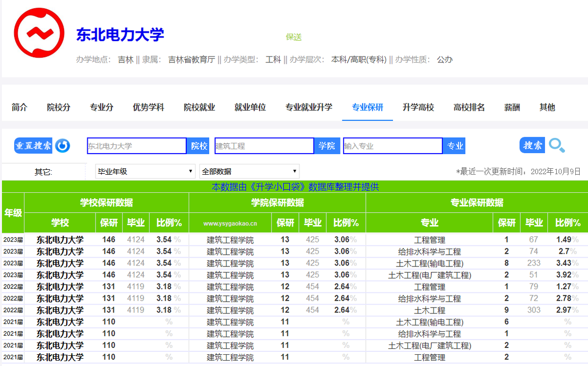
Task: Click the 专业 button beside major field
Action: point(455,146)
